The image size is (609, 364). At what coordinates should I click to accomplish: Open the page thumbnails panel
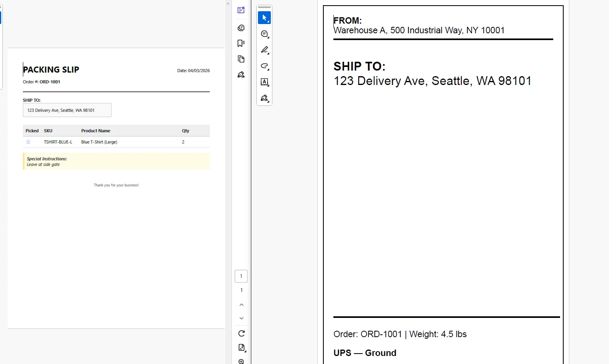(241, 59)
